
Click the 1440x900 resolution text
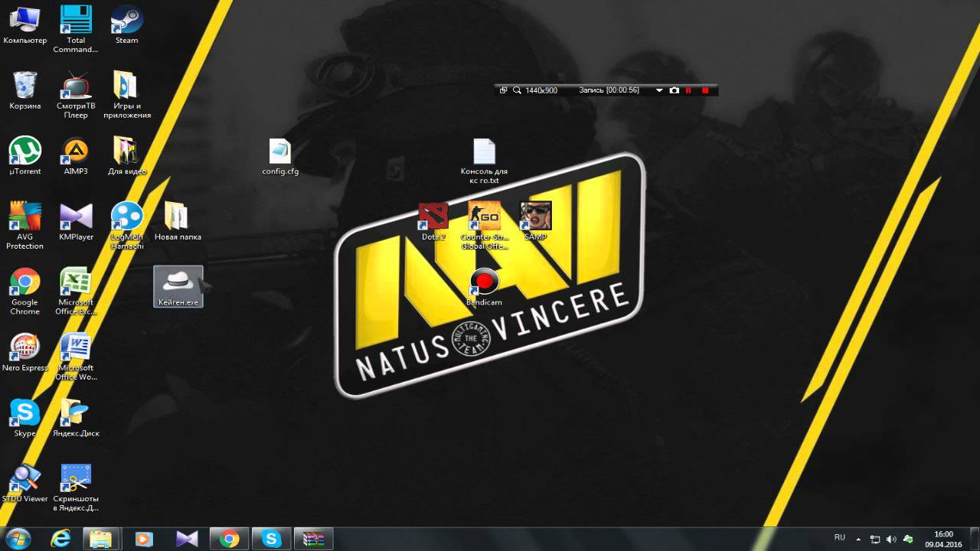click(x=541, y=90)
